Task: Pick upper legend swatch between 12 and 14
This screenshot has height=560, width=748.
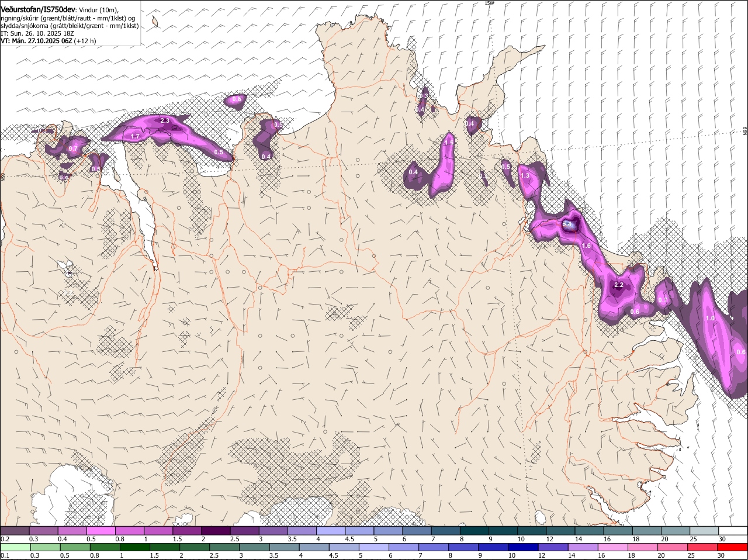Action: [x=560, y=530]
